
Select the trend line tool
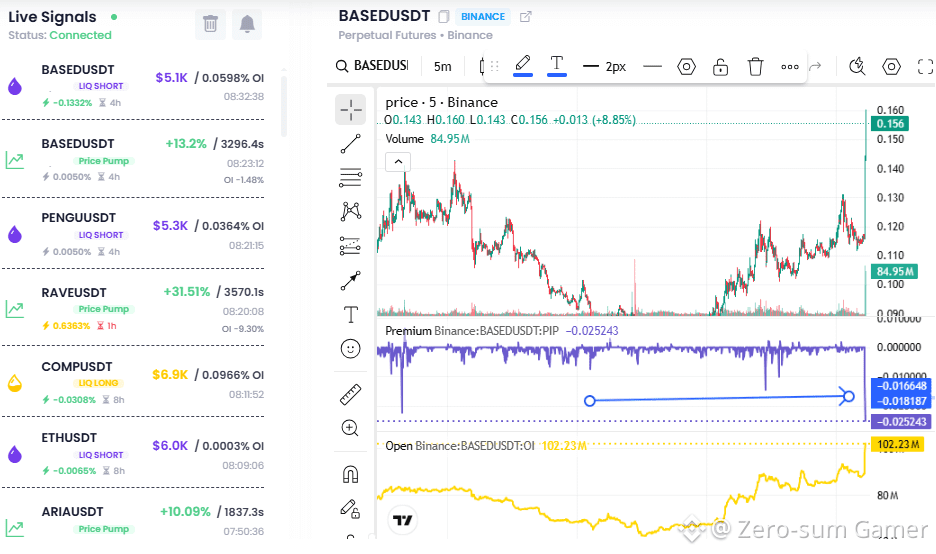[x=350, y=143]
